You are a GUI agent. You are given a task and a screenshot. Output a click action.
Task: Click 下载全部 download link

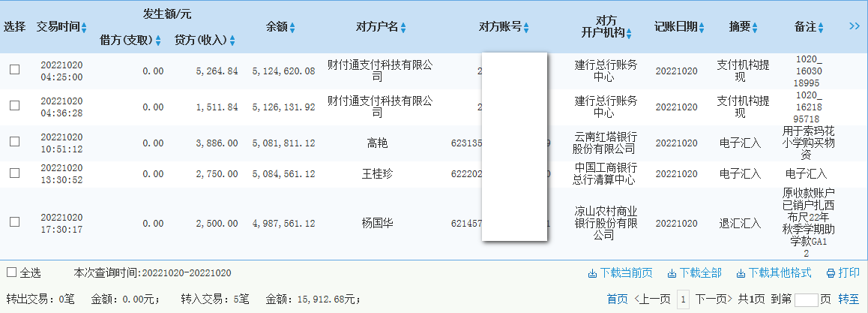(695, 273)
